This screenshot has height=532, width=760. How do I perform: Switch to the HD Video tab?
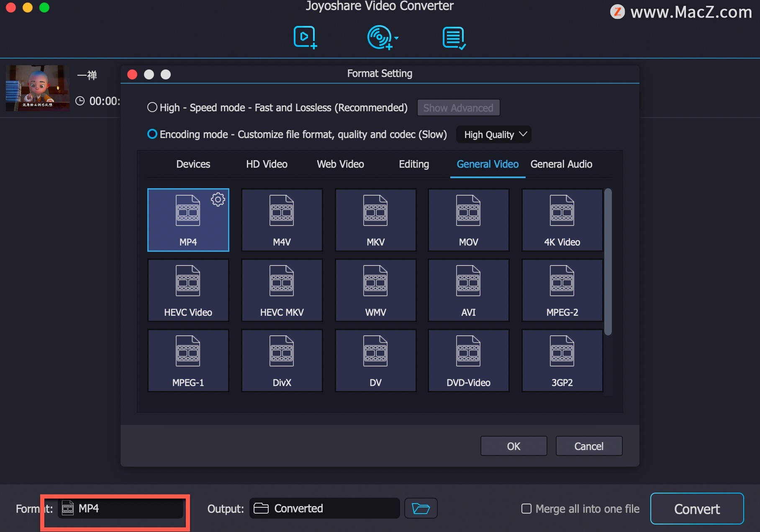click(x=267, y=164)
